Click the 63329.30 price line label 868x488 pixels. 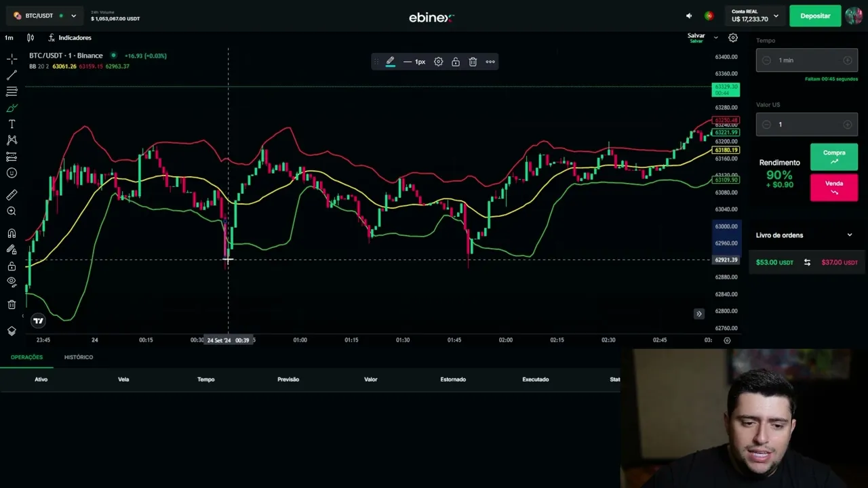(726, 89)
